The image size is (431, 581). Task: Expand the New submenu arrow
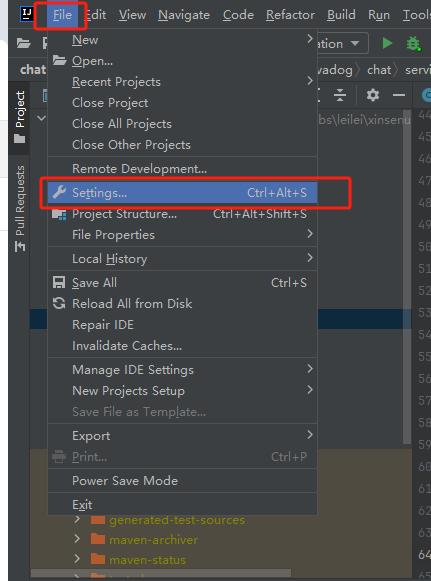click(310, 39)
